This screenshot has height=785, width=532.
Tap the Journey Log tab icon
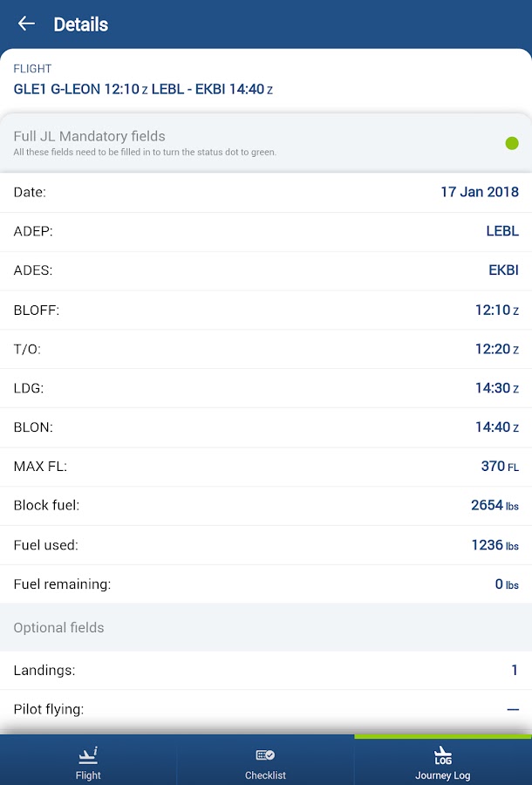coord(442,755)
